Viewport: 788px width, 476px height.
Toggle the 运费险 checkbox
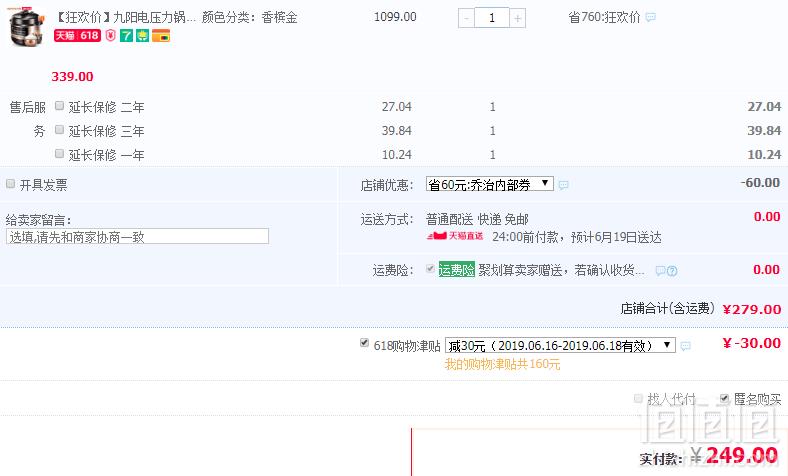coord(430,268)
